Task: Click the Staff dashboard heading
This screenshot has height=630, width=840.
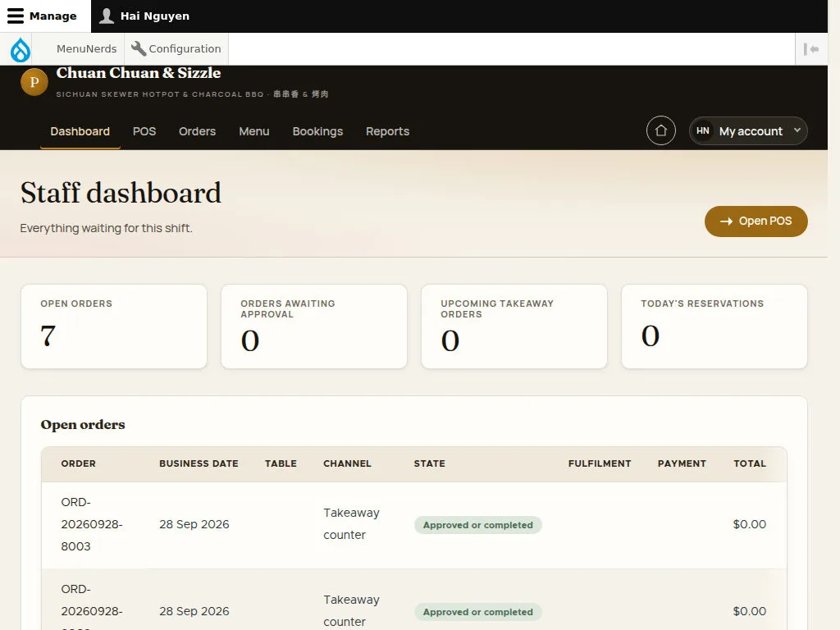Action: pyautogui.click(x=121, y=193)
